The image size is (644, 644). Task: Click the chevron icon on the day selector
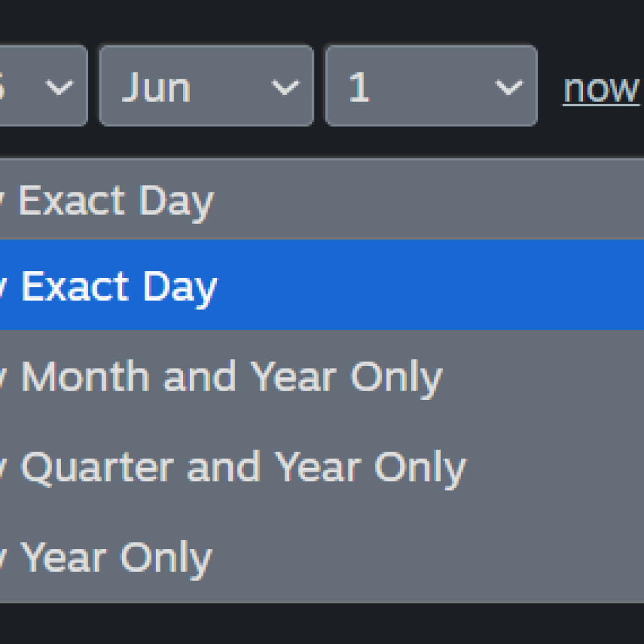coord(511,87)
